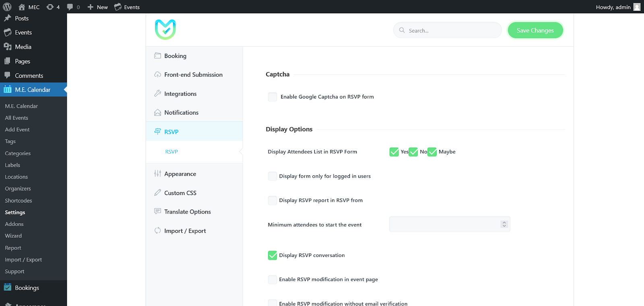Click the MEC checkmark logo
Viewport: 644px width, 306px height.
(165, 29)
